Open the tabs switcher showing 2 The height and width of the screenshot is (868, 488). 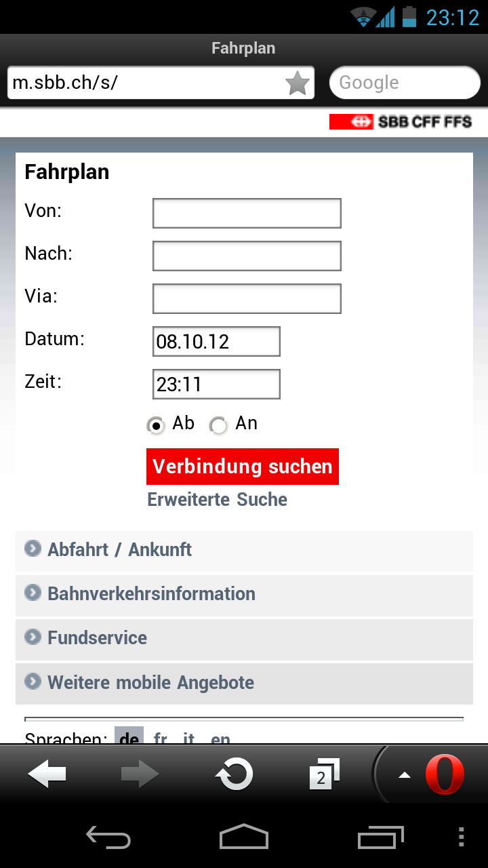(x=323, y=774)
